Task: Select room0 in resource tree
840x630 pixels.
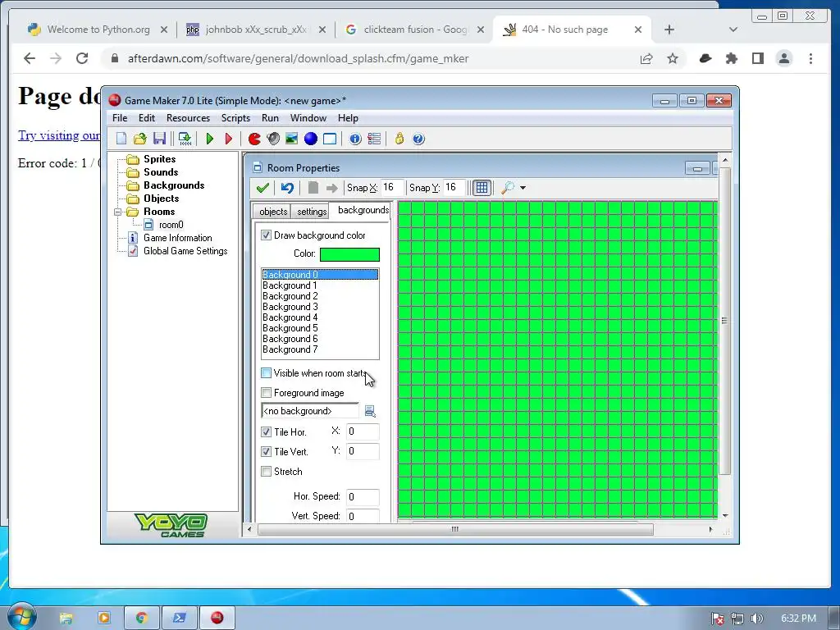Action: pos(171,225)
